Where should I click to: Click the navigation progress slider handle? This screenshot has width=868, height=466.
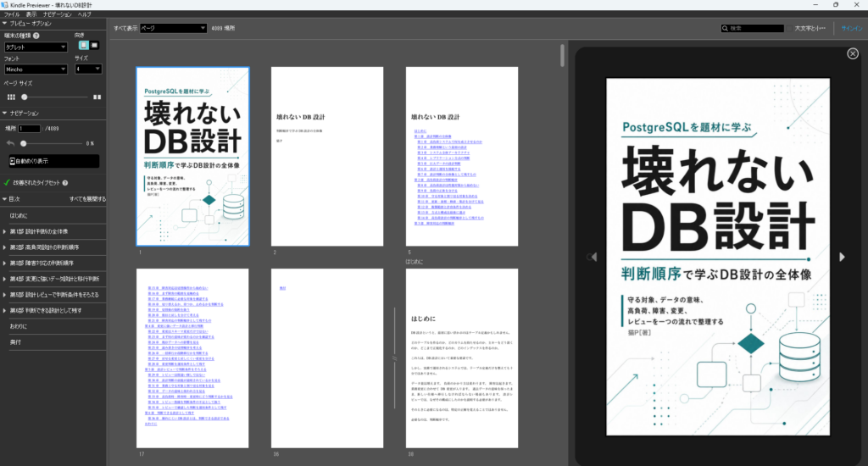[x=23, y=143]
